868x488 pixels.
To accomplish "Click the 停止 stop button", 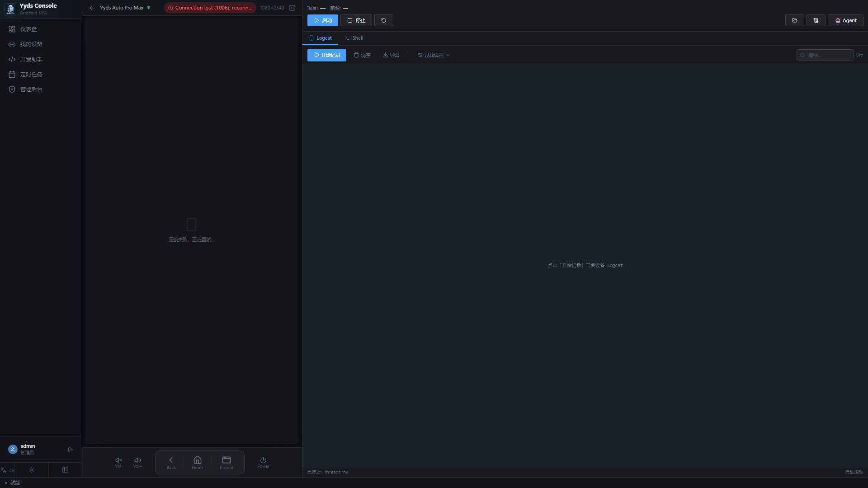I will pos(356,20).
